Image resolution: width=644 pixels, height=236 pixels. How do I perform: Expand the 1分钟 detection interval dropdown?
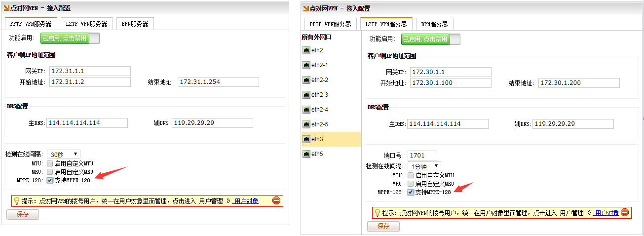(424, 166)
